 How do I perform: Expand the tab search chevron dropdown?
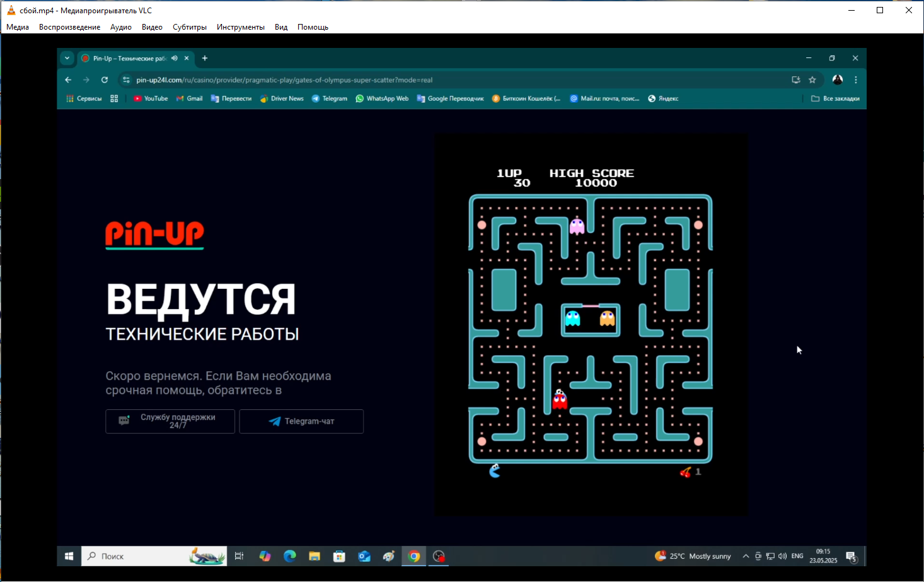(67, 58)
